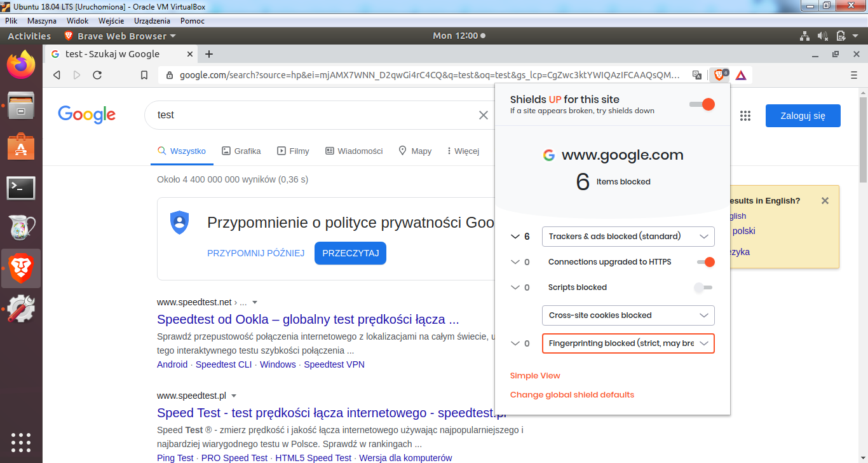Open Cross-site cookies blocked dropdown
Screen dimensions: 868x463
628,315
